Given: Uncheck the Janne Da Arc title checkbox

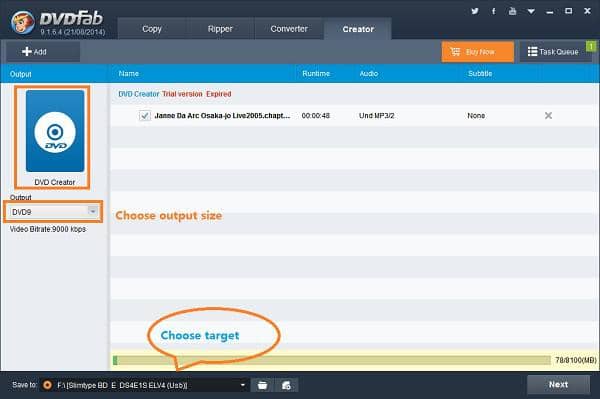Looking at the screenshot, I should click(x=145, y=115).
